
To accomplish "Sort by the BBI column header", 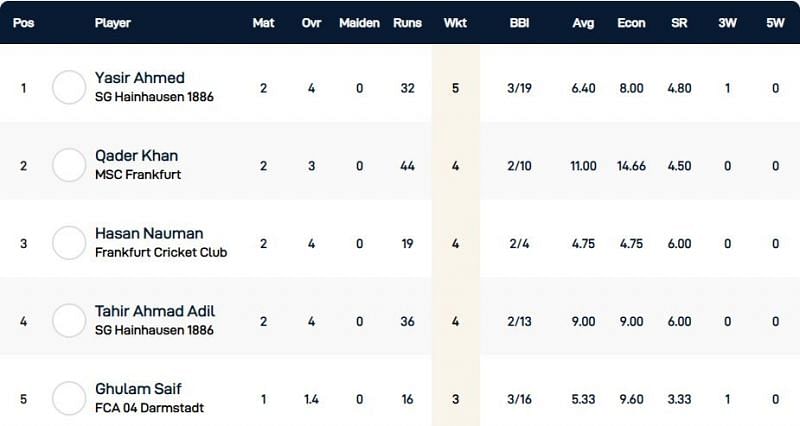I will click(519, 23).
